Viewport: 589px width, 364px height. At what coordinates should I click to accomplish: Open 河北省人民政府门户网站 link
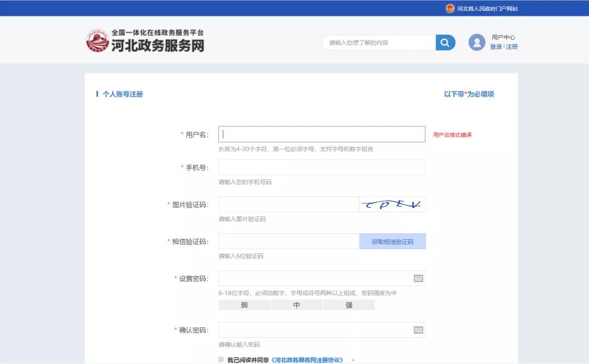[487, 9]
